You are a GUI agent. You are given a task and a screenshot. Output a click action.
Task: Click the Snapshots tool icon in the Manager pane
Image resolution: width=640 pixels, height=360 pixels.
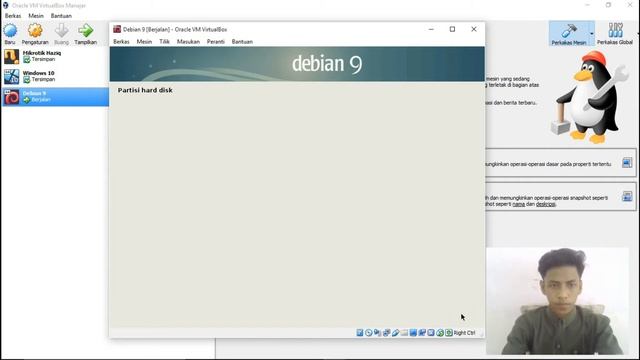tap(627, 196)
